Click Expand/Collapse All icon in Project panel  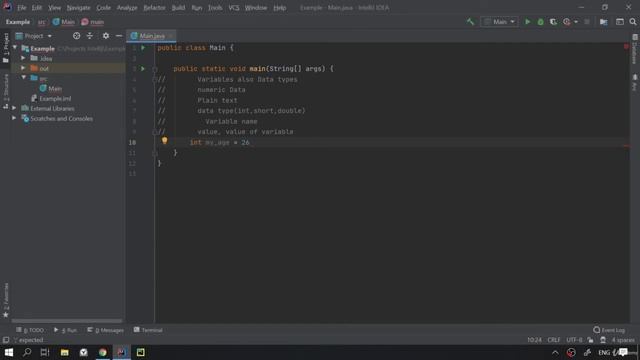click(x=90, y=36)
